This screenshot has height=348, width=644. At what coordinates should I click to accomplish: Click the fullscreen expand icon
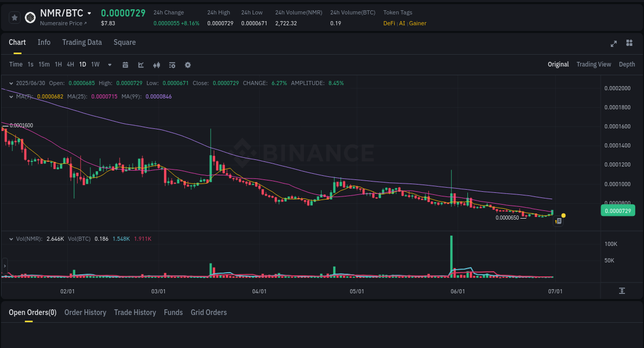614,44
